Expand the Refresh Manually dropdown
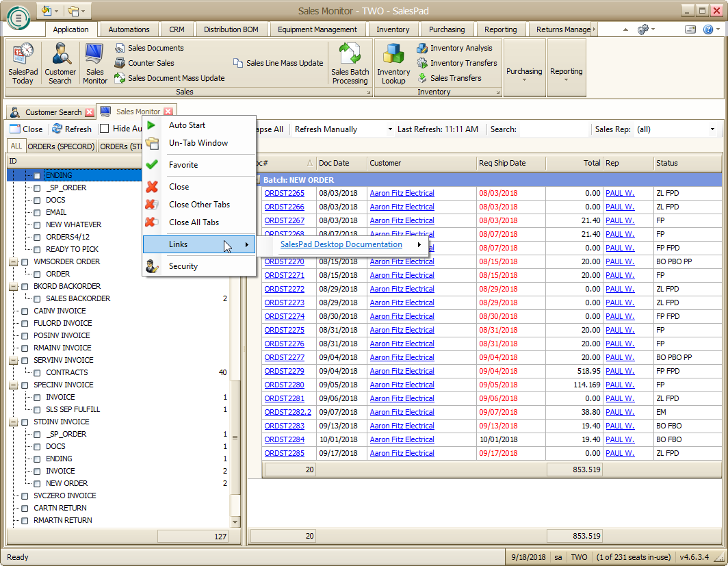Viewport: 728px width, 566px height. 390,129
